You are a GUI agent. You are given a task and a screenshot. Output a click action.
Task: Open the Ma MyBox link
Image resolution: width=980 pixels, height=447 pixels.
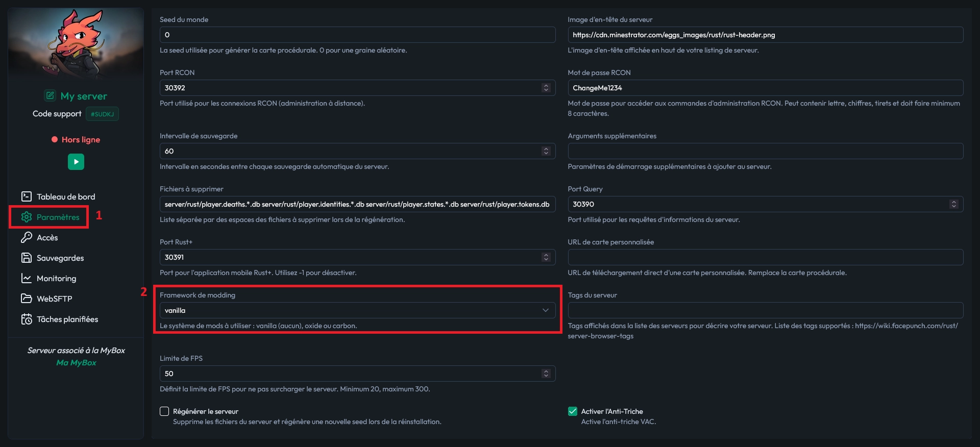(76, 362)
